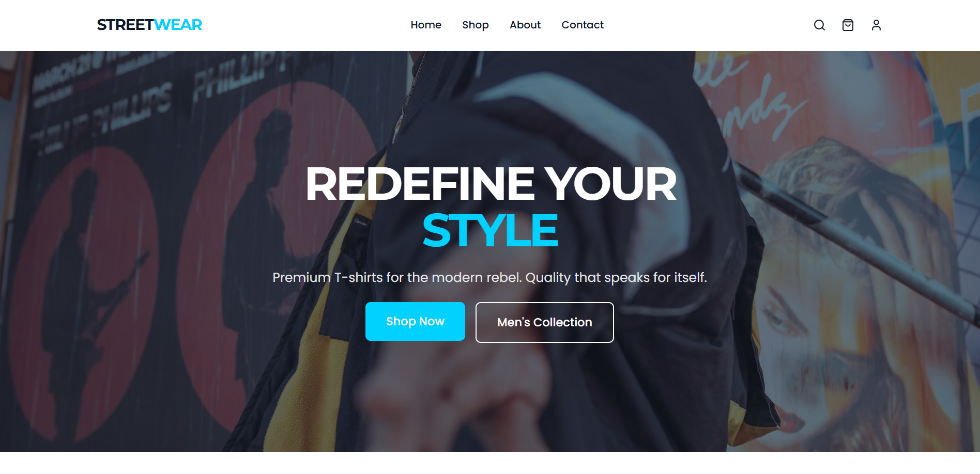Click the cyan Shop Now button

(x=415, y=321)
